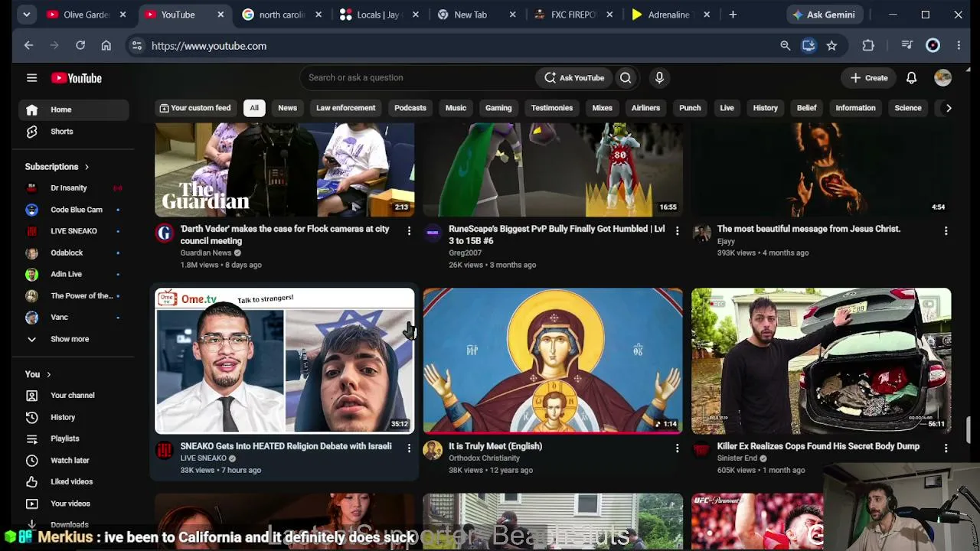This screenshot has width=980, height=551.
Task: Reload the page in Chrome
Action: click(x=80, y=46)
